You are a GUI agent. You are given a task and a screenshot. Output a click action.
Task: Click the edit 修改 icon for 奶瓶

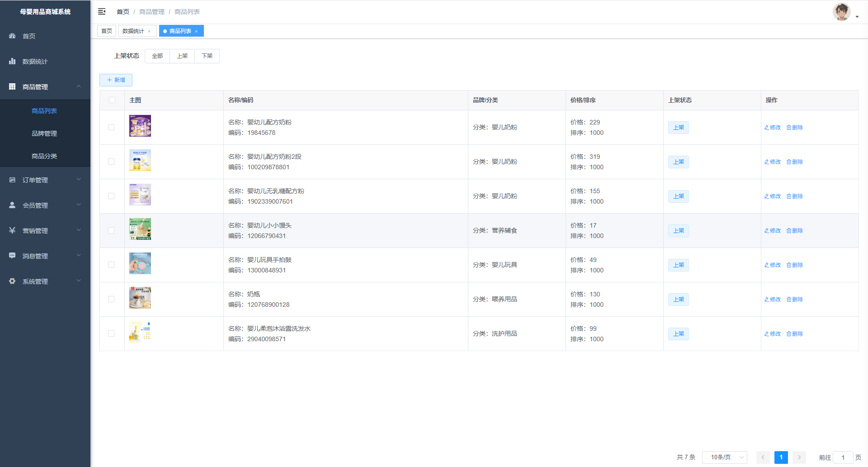tap(772, 300)
